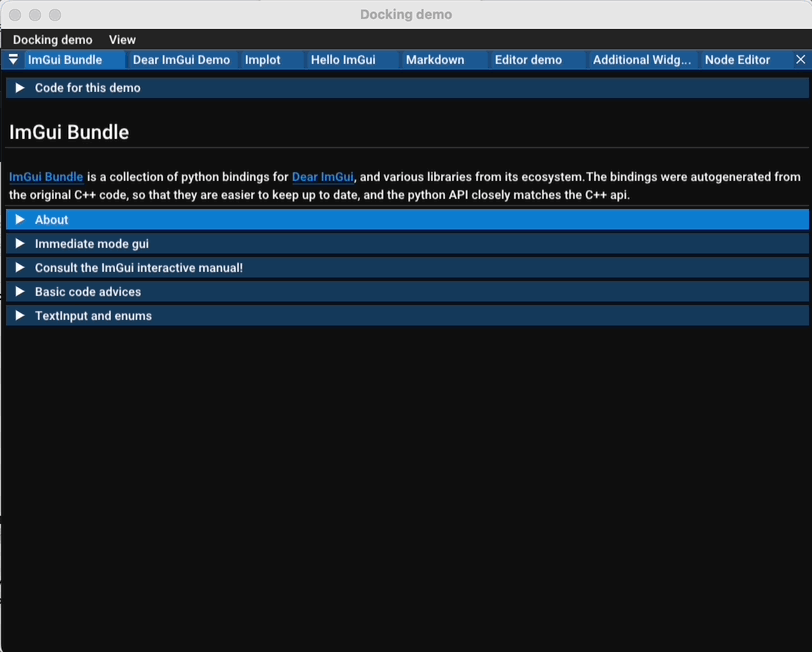
Task: Expand the TextInput and enums section
Action: [x=407, y=316]
